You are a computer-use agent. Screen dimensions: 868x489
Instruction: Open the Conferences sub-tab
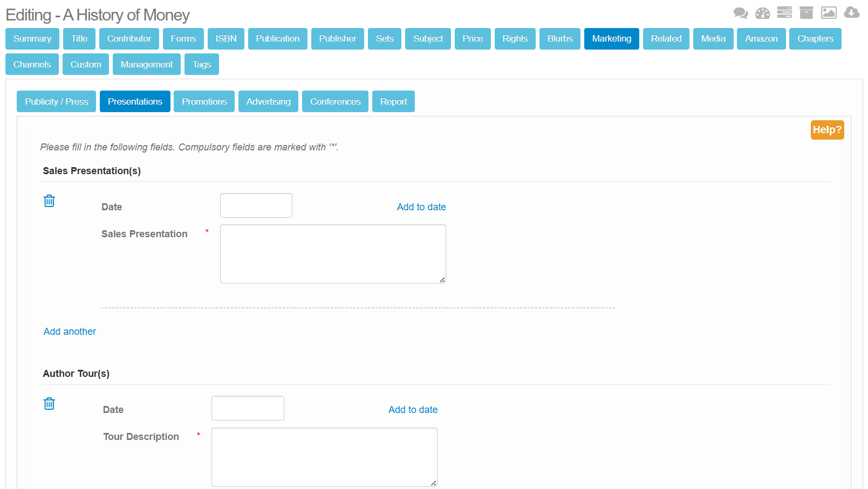click(335, 101)
